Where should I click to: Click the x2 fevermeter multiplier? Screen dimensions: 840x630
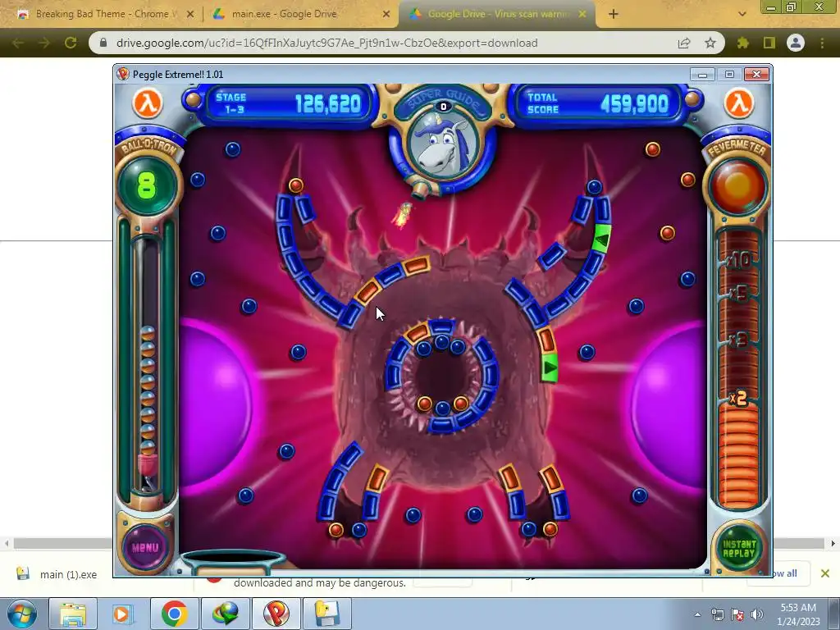738,398
